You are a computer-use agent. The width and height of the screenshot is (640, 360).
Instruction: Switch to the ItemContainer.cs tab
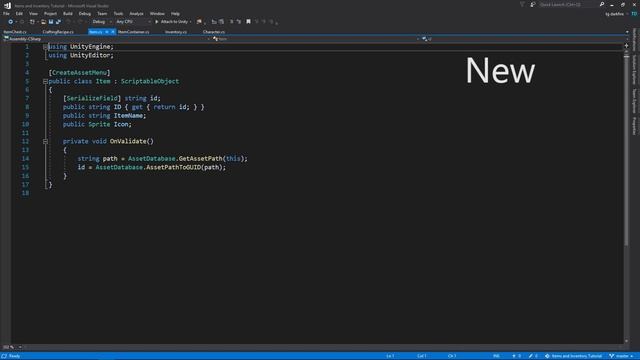click(x=133, y=32)
